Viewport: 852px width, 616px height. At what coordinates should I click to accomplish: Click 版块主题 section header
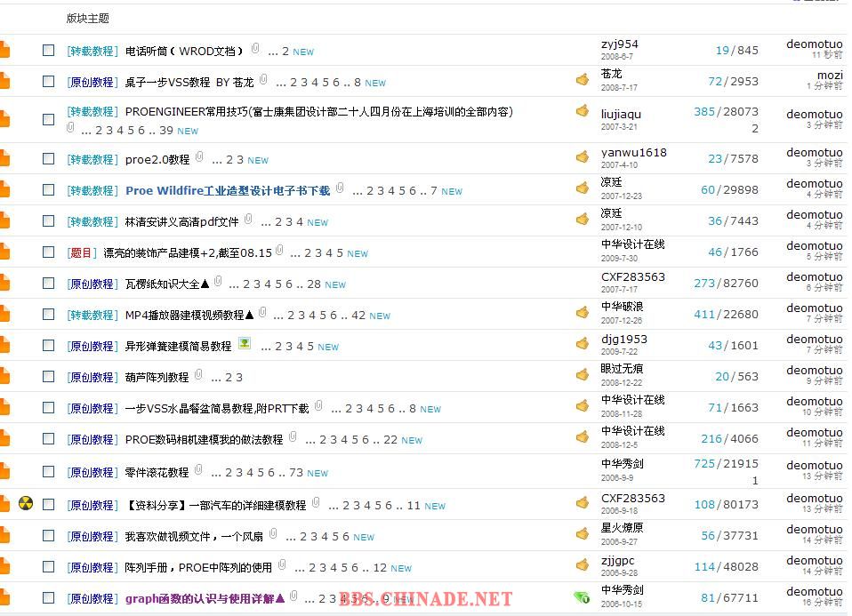pos(87,19)
